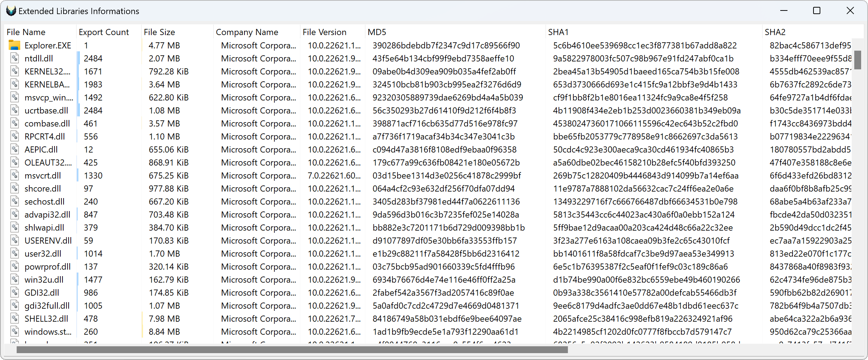The width and height of the screenshot is (868, 360).
Task: Click the msvcp_win row file icon
Action: click(14, 97)
